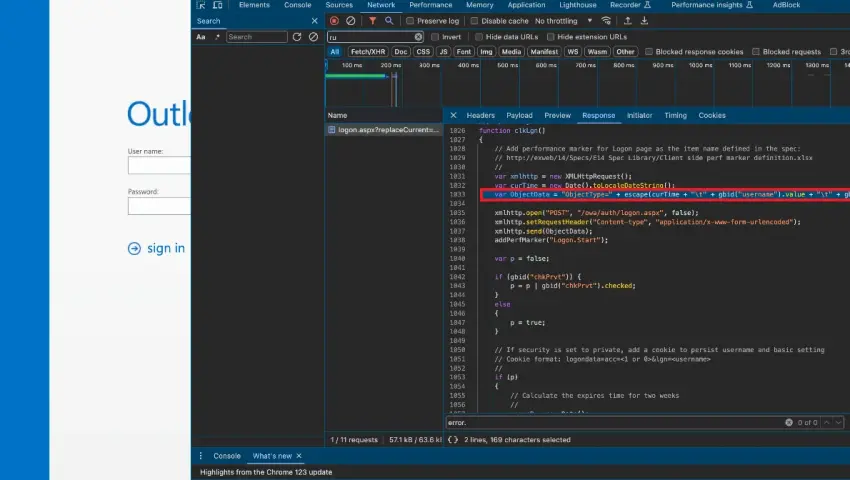
Task: Refresh the search results
Action: coord(297,37)
